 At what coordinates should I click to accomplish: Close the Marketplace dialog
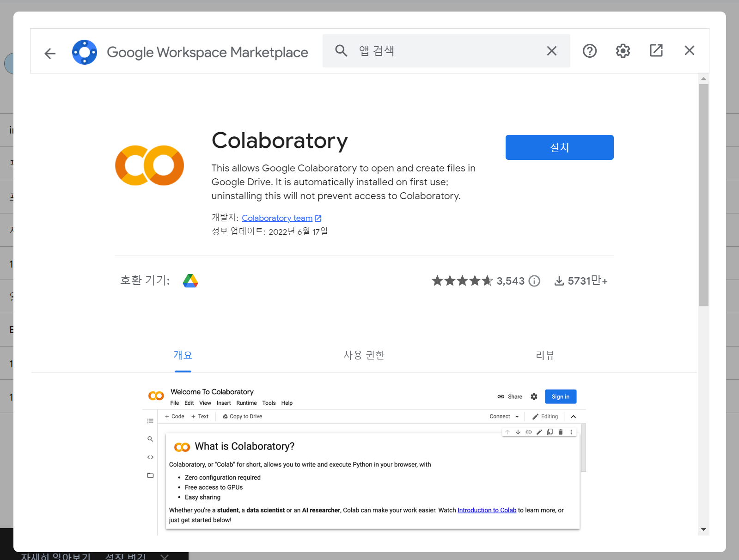tap(690, 50)
